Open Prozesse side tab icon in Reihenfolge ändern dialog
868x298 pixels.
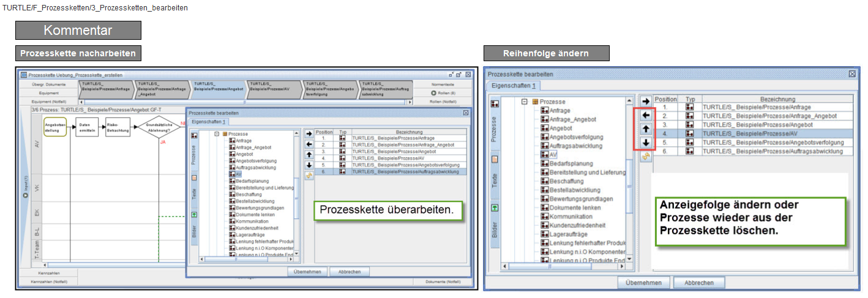coord(495,104)
